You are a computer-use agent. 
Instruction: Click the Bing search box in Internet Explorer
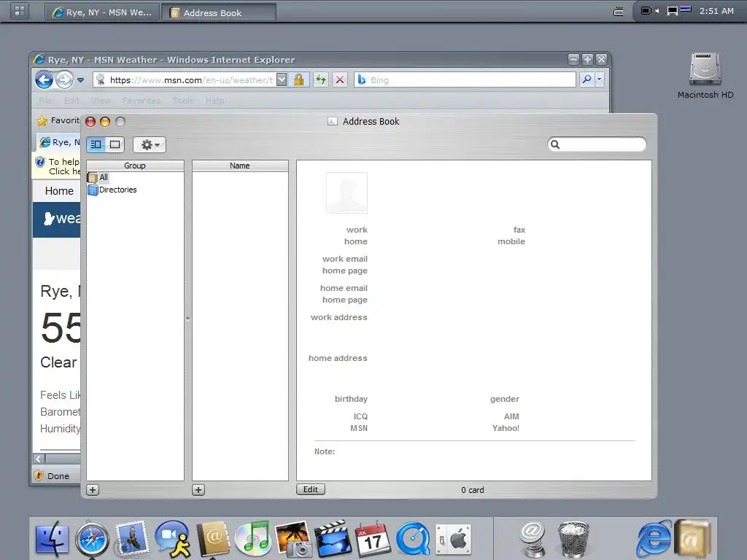point(466,80)
